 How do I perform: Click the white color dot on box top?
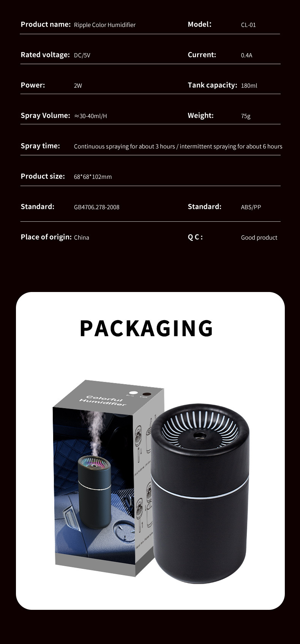click(133, 393)
